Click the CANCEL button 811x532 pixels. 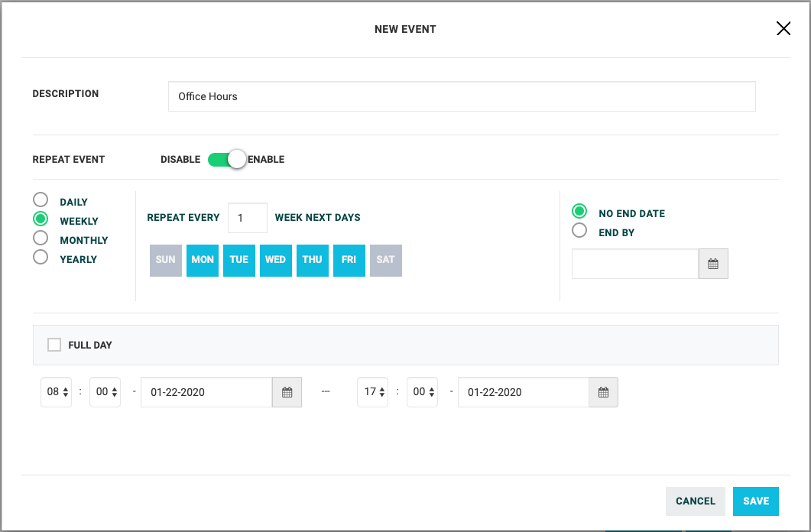point(695,501)
